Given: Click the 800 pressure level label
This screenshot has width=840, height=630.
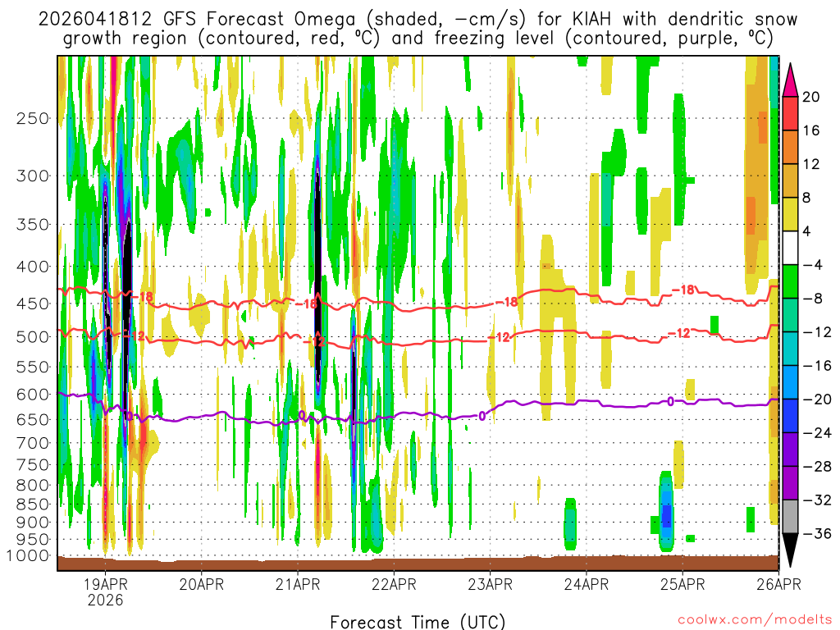Looking at the screenshot, I should tap(33, 486).
